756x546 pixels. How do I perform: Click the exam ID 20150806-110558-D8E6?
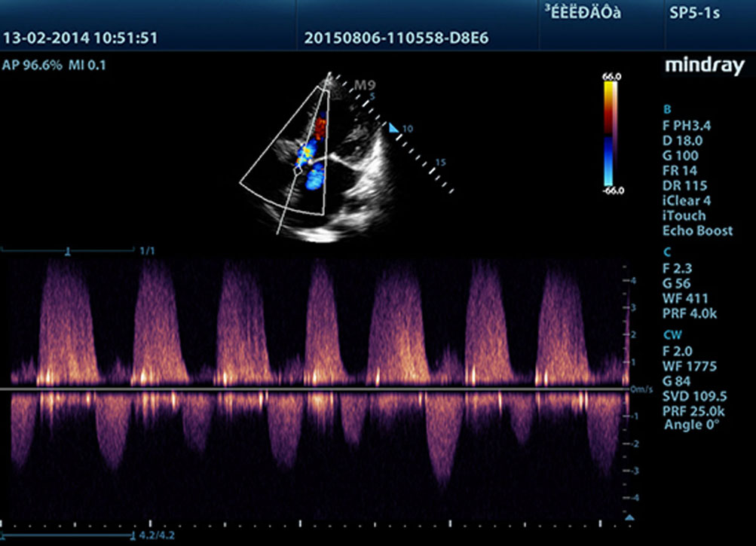396,38
